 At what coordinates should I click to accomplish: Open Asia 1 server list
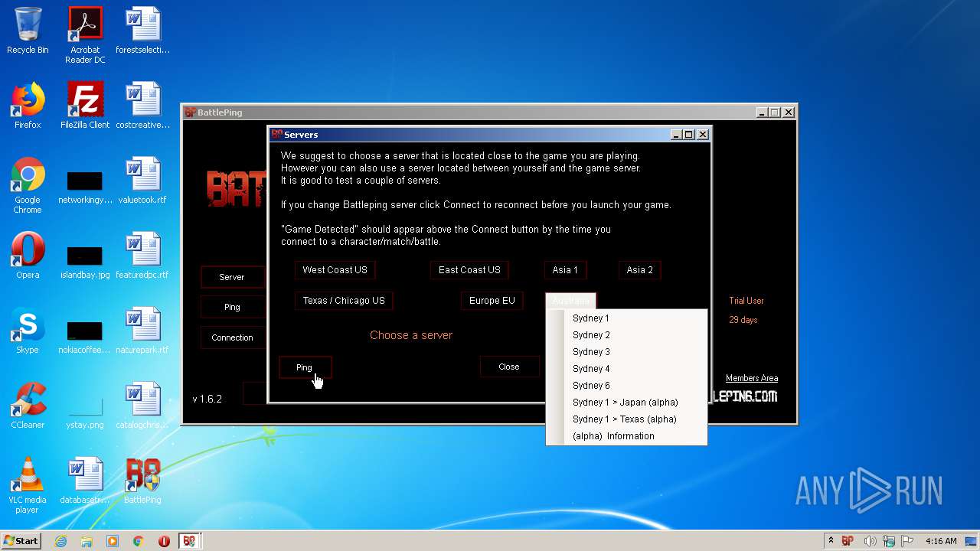565,270
